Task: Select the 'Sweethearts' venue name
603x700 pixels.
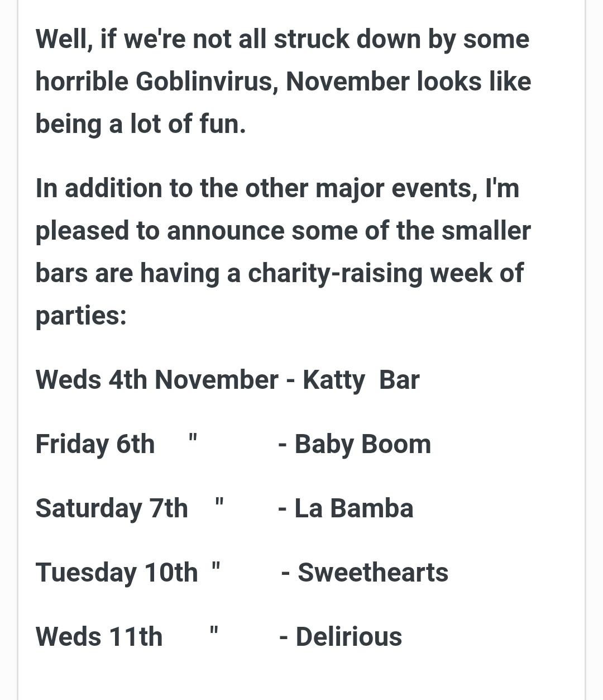Action: point(373,573)
